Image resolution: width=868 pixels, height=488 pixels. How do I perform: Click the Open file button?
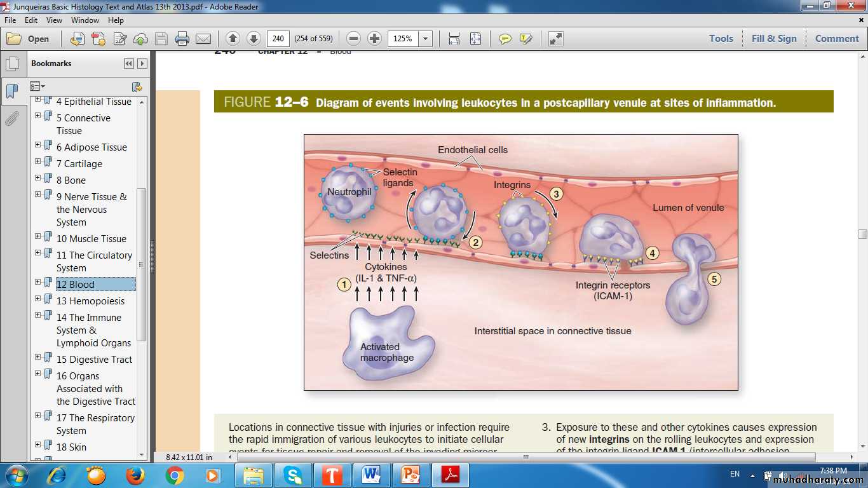point(29,39)
